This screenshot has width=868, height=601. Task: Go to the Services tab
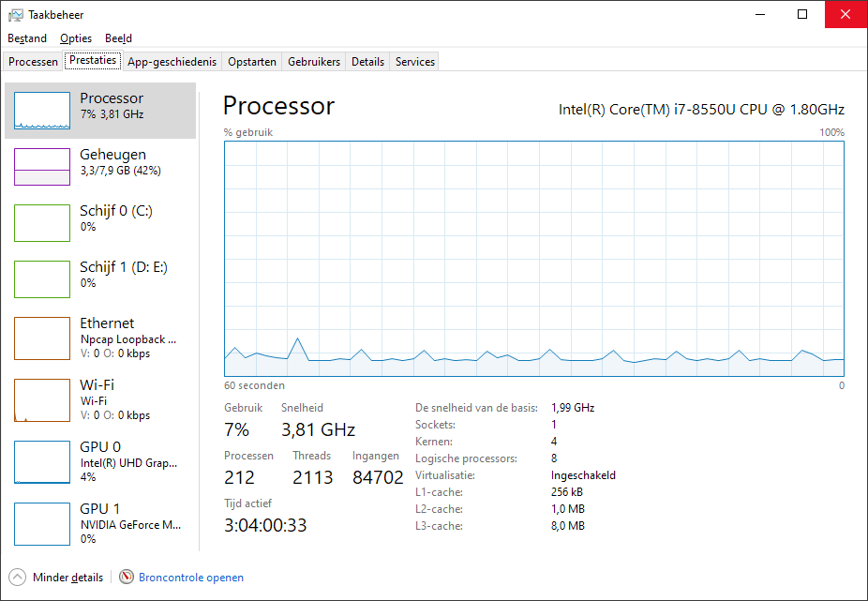click(414, 62)
